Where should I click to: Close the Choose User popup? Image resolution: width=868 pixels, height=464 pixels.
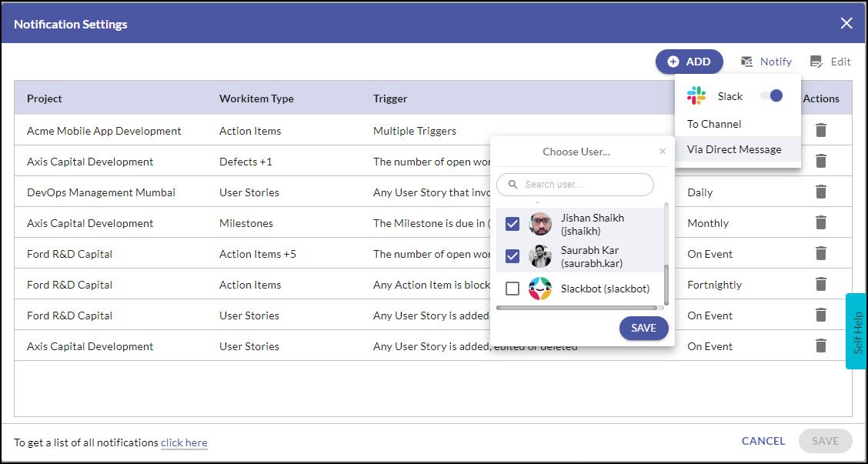point(662,151)
